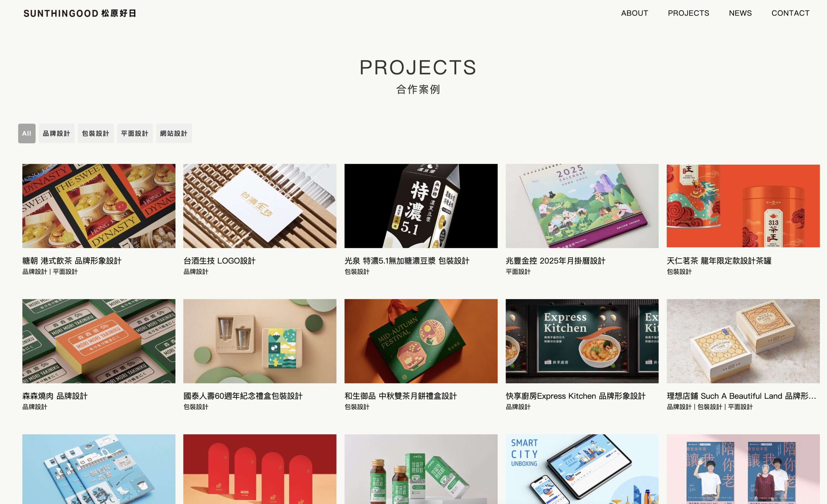827x504 pixels.
Task: Click the 天仁茗茶 龍年限定款設計茶罐 title
Action: [x=719, y=261]
